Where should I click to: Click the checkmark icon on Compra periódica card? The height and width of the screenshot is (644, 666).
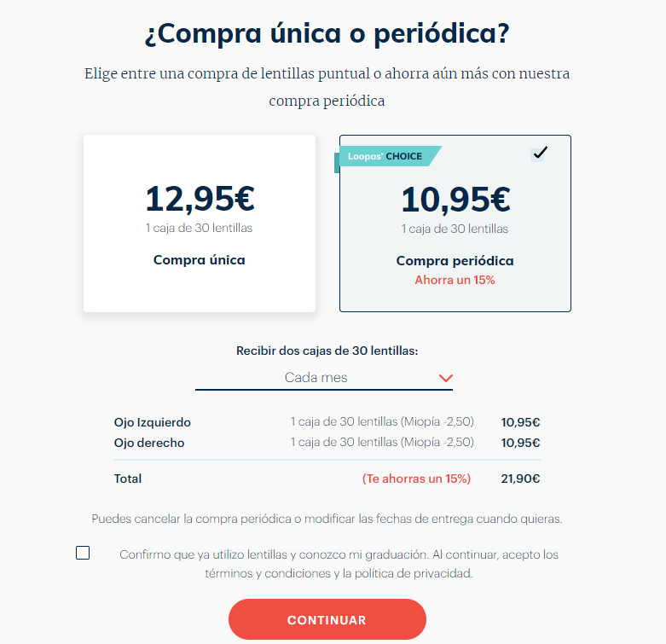[539, 154]
